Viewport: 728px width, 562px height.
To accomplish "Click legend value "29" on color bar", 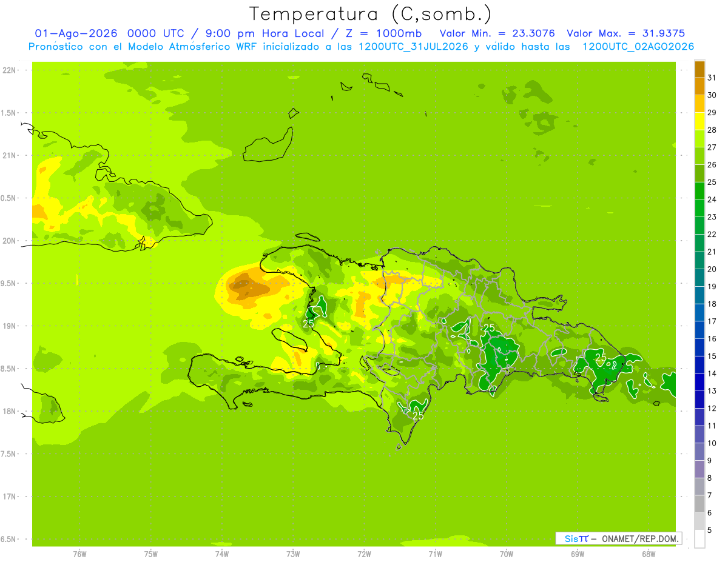I will coord(712,113).
